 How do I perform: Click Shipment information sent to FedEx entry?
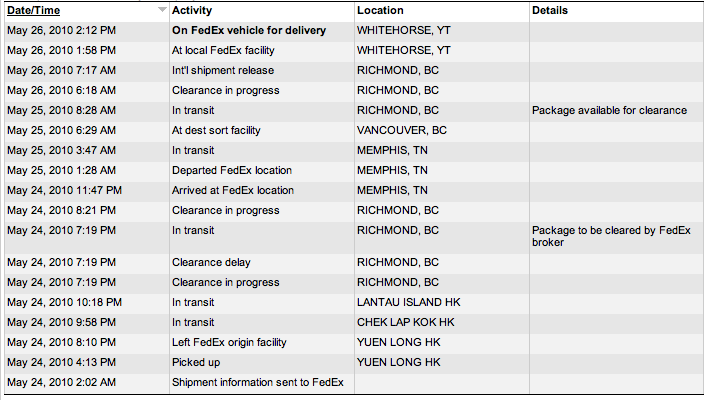click(257, 382)
